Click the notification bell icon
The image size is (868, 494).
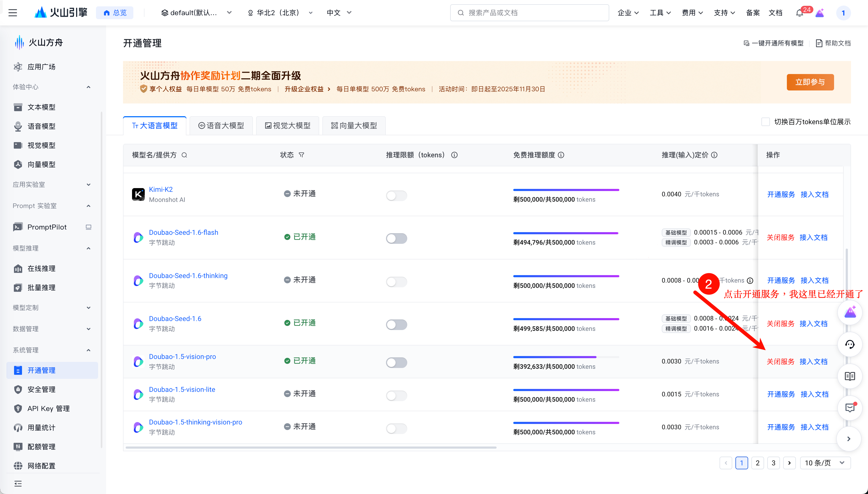pos(799,13)
